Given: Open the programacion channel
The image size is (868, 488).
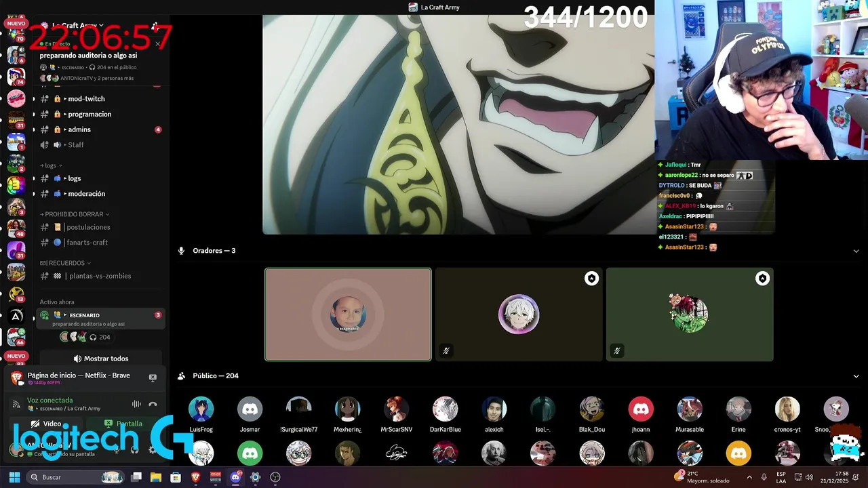Looking at the screenshot, I should click(99, 114).
